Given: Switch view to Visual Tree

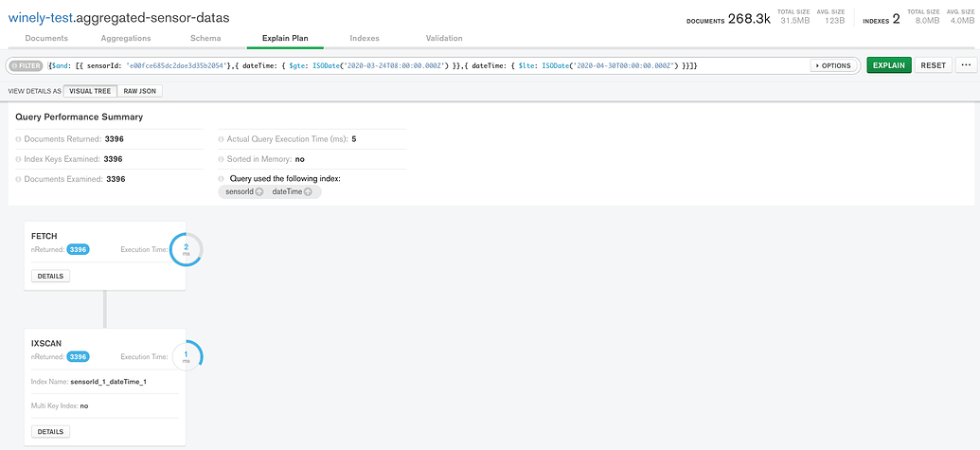Looking at the screenshot, I should click(90, 91).
